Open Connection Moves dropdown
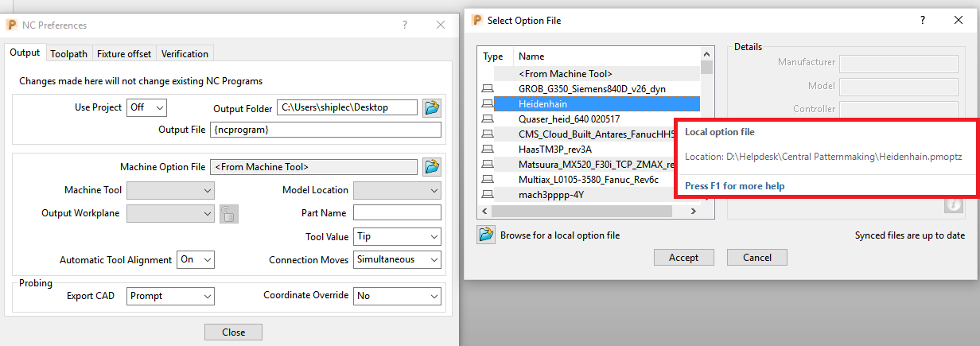 tap(397, 259)
